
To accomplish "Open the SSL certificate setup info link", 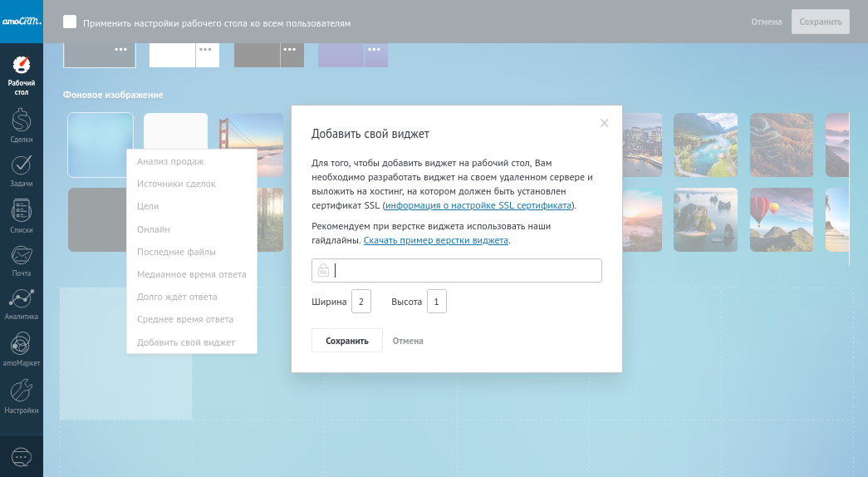I will [x=478, y=205].
